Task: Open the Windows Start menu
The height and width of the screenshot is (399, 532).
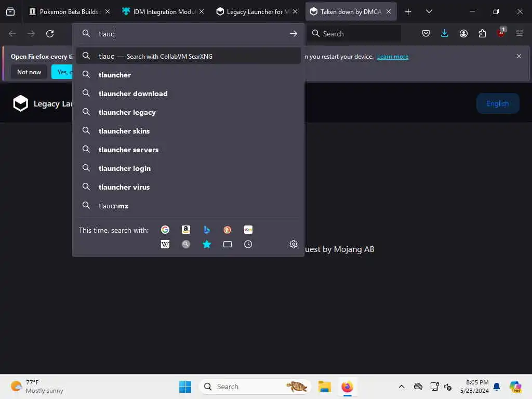Action: (185, 387)
